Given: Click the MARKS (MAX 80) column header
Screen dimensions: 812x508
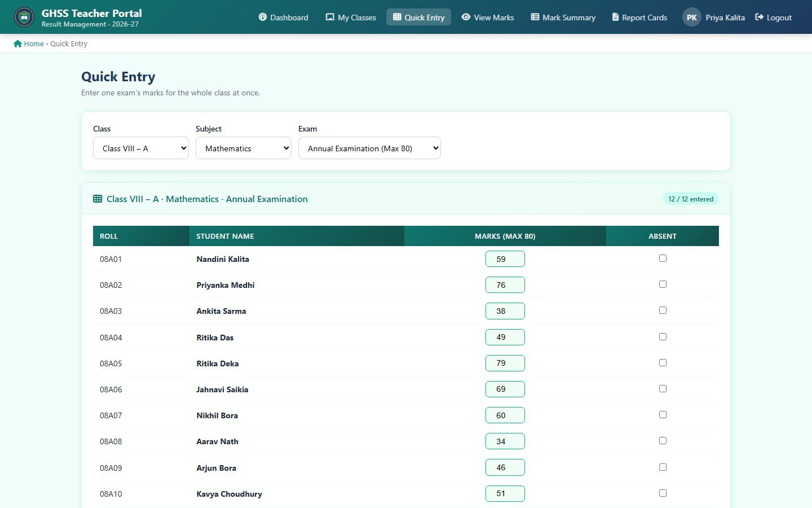Looking at the screenshot, I should tap(505, 236).
